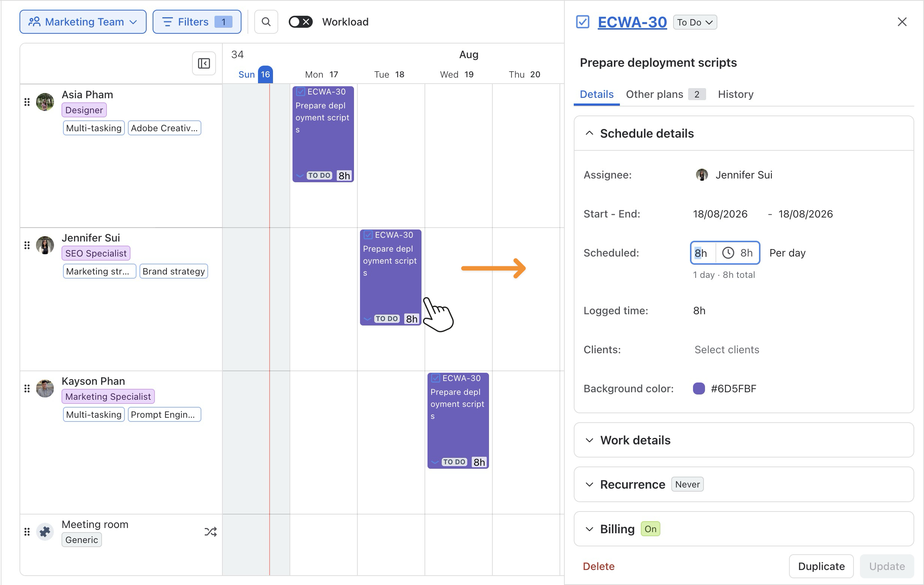Click the Marketing Specialist role tag
This screenshot has width=924, height=585.
tap(108, 397)
